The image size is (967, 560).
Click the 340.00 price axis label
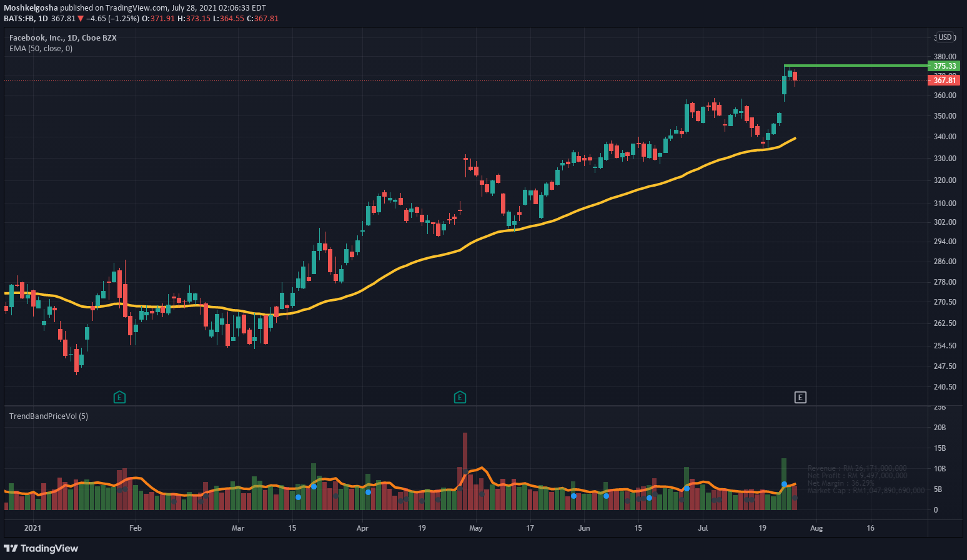coord(945,136)
